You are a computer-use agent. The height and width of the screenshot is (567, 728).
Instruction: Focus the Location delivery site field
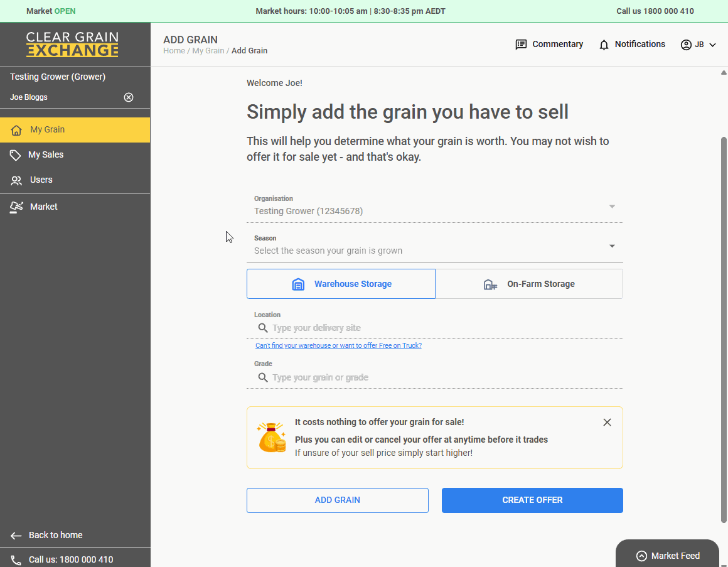434,328
